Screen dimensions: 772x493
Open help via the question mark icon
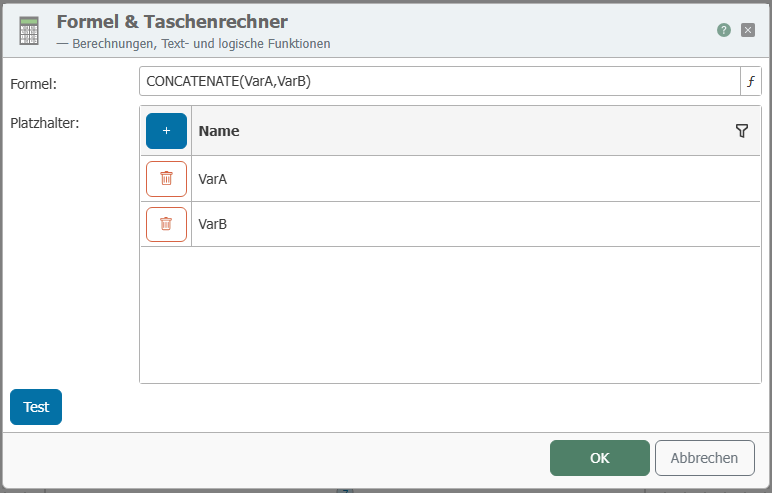[724, 30]
